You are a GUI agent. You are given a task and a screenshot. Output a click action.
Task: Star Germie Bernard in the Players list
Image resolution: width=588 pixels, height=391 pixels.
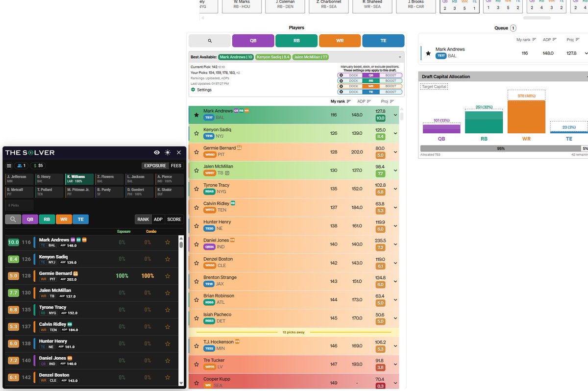click(196, 151)
